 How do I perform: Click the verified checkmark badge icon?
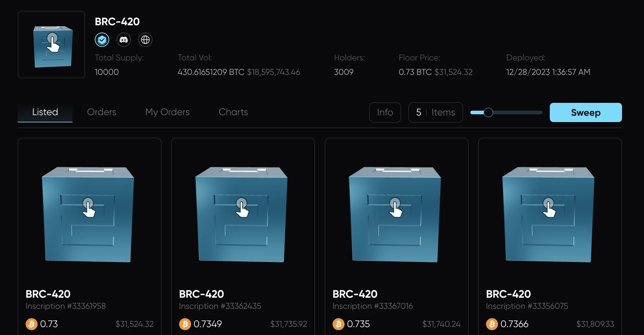(102, 40)
